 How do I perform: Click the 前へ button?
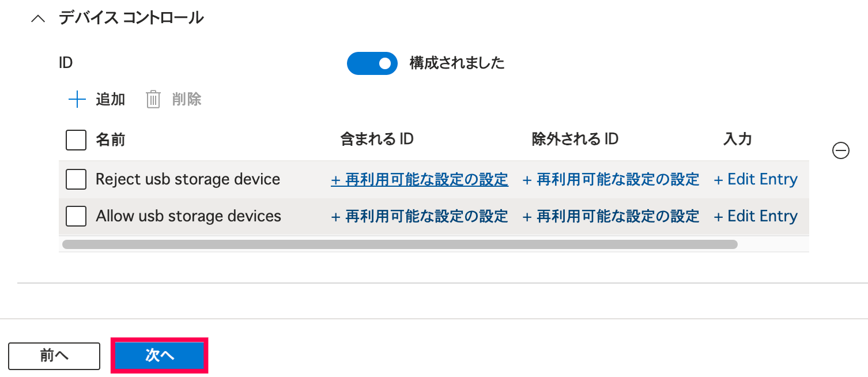click(x=54, y=356)
